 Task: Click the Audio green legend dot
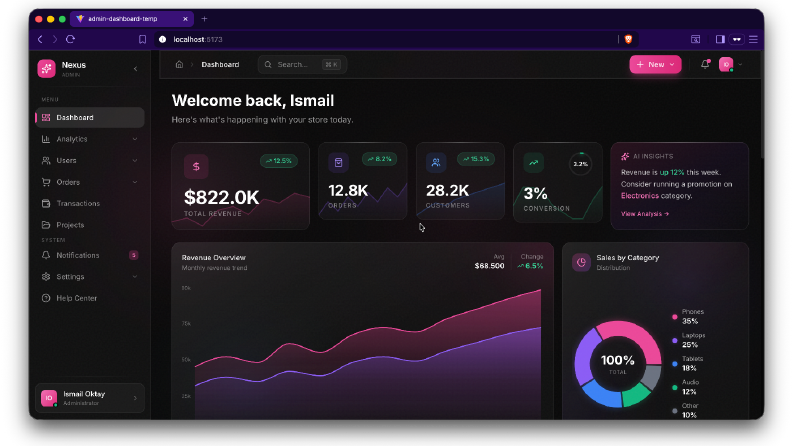click(674, 387)
